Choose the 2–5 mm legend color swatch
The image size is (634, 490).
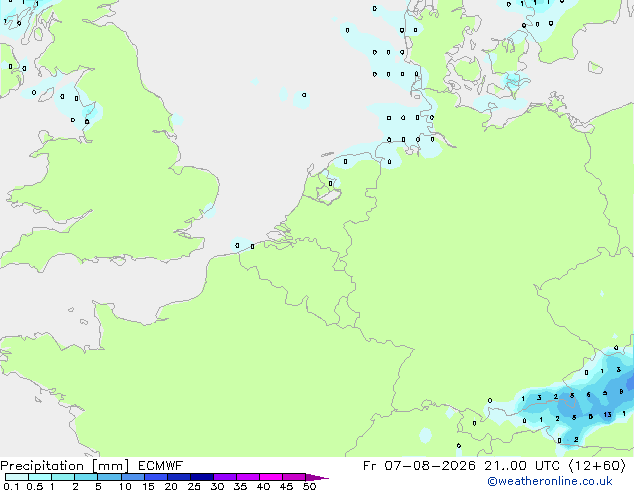(87, 477)
